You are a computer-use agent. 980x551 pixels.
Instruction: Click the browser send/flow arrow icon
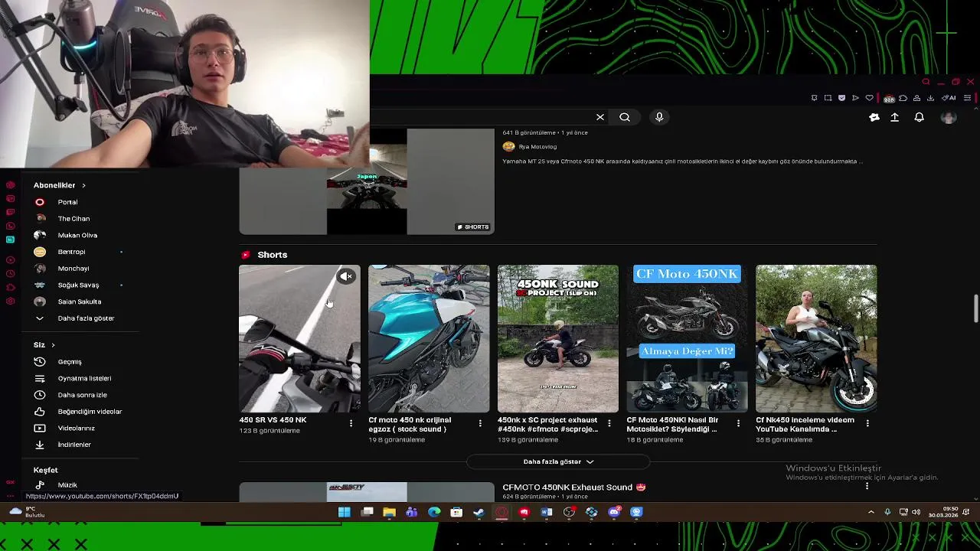click(x=855, y=98)
